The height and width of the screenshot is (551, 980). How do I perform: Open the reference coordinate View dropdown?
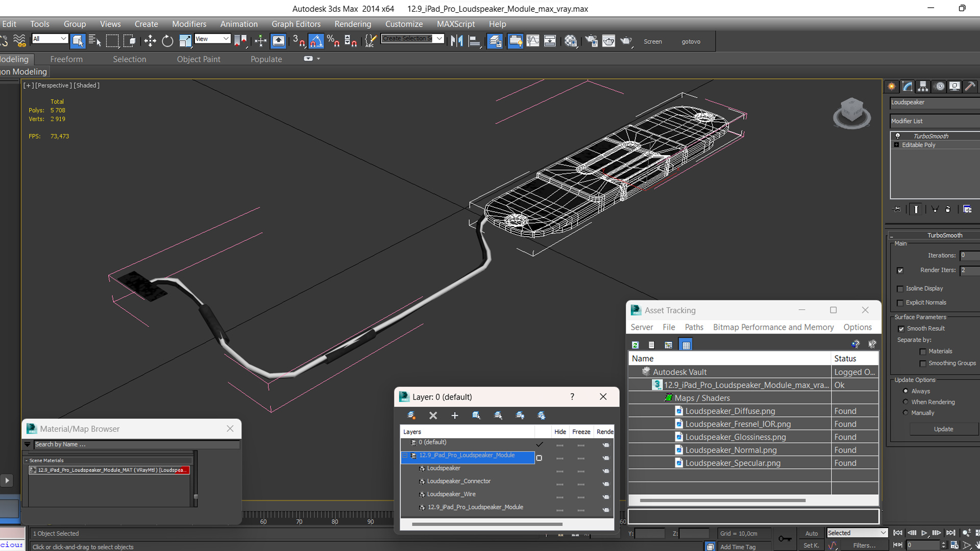[212, 39]
